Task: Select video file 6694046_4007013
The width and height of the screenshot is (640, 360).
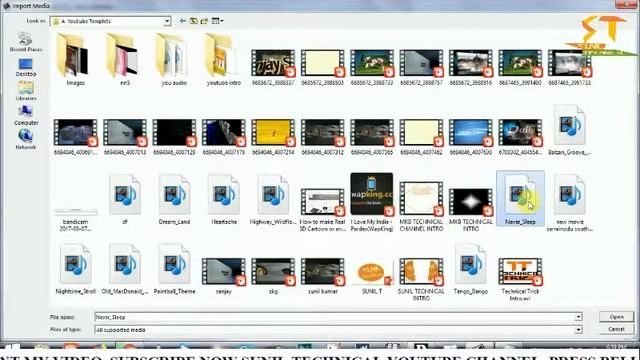Action: tap(125, 137)
